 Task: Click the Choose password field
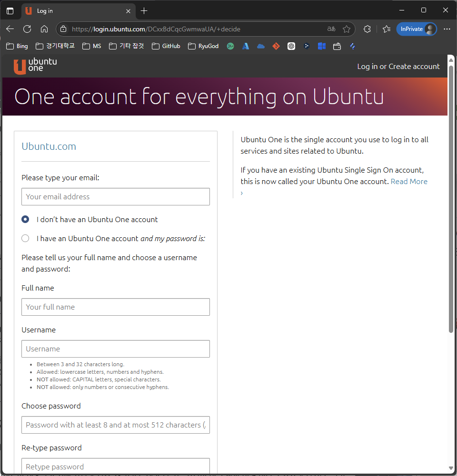pos(116,425)
